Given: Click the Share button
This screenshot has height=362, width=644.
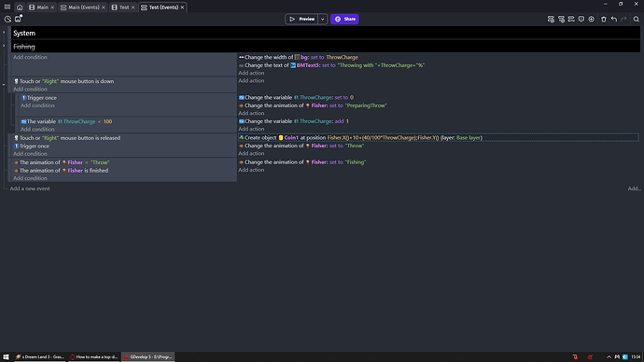Looking at the screenshot, I should click(x=344, y=20).
